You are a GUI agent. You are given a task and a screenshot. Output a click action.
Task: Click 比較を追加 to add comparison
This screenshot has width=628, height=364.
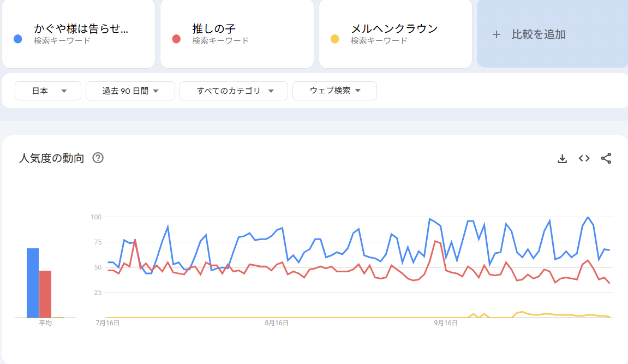[x=538, y=34]
